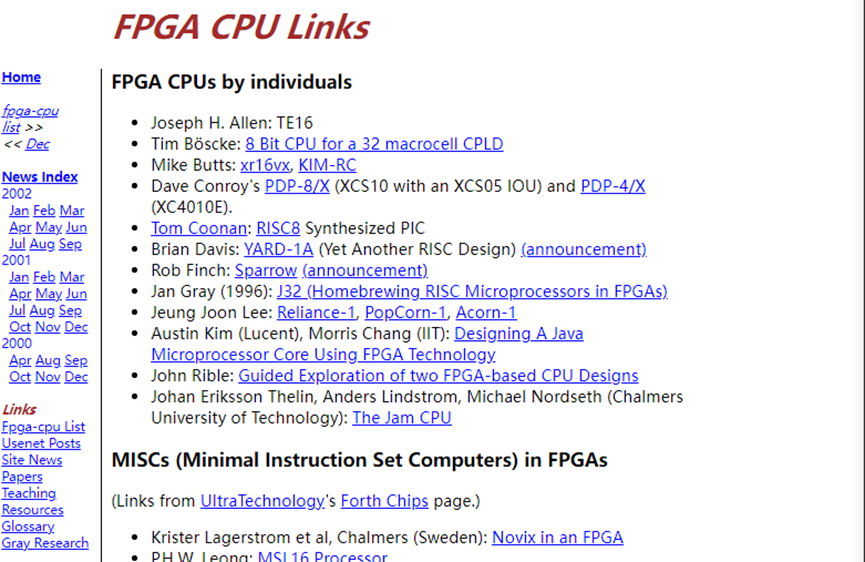Open 2002 May news archive
The width and height of the screenshot is (865, 562).
(49, 227)
